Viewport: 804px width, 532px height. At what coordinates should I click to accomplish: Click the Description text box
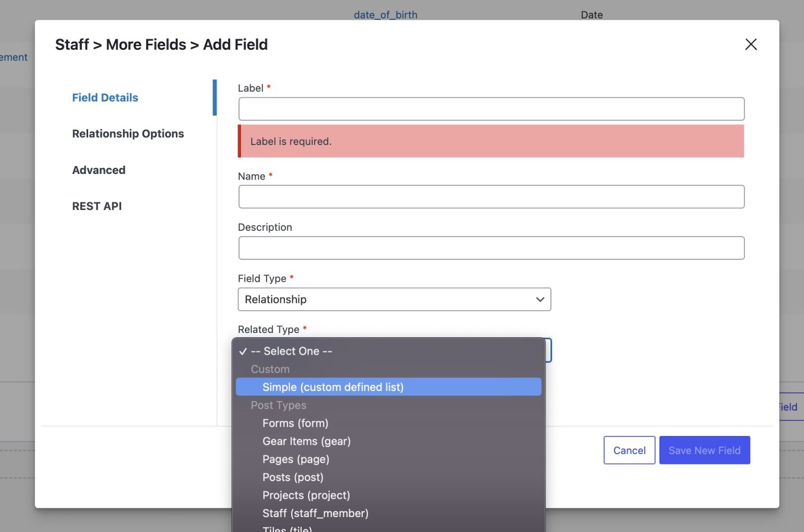click(491, 247)
